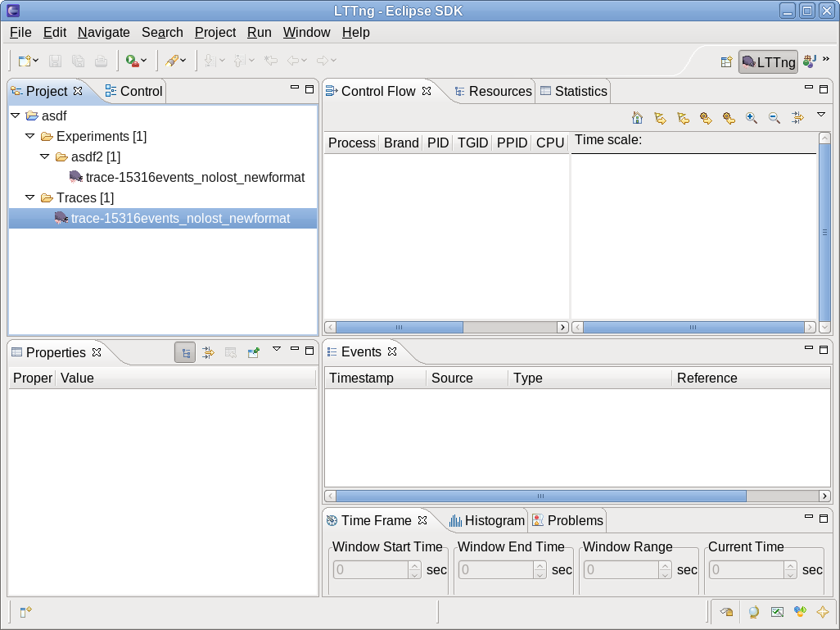Viewport: 840px width, 630px height.
Task: Click the hand-folder icon in status bar
Action: [726, 612]
